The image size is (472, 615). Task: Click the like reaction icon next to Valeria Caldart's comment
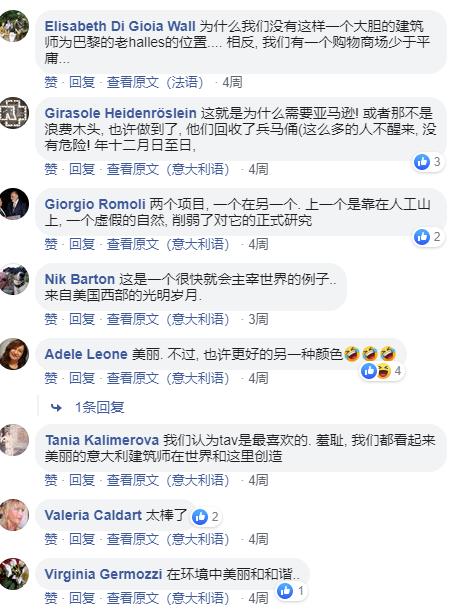pyautogui.click(x=199, y=517)
